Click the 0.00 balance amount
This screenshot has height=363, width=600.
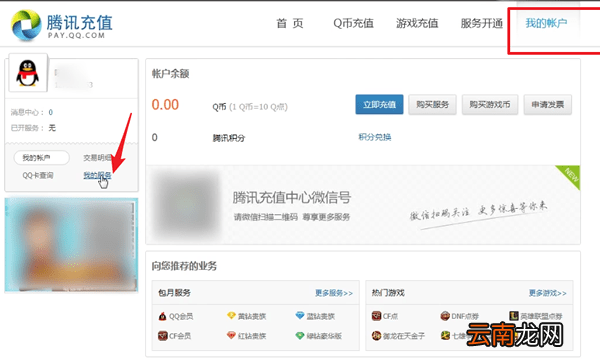tap(165, 104)
